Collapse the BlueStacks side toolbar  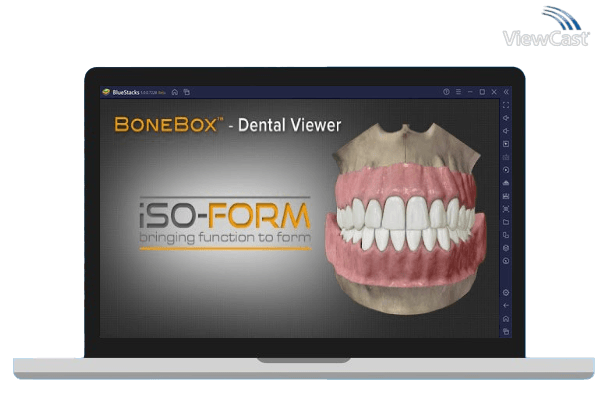(506, 92)
